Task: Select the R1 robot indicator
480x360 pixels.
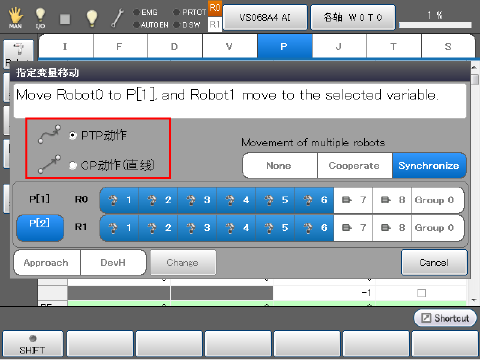Action: click(215, 24)
